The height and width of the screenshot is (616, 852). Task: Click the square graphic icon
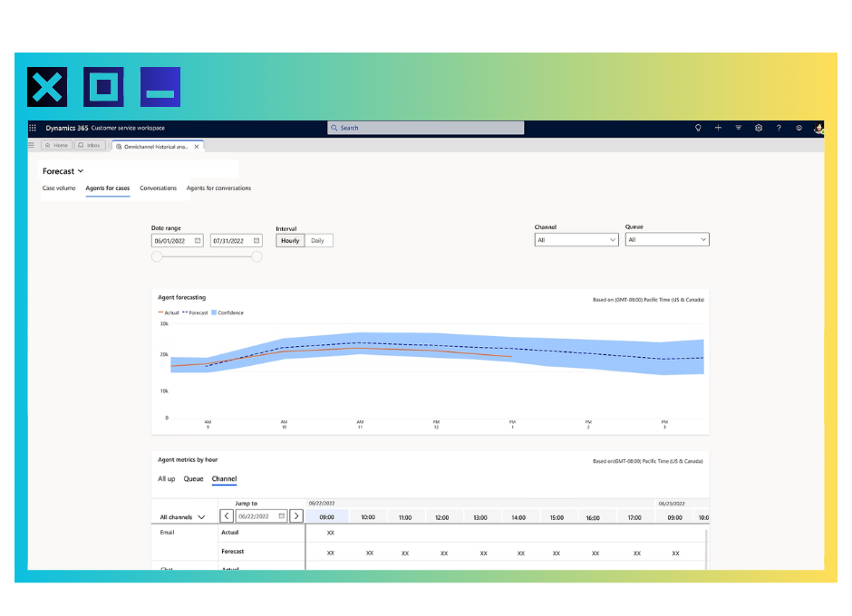tap(104, 87)
